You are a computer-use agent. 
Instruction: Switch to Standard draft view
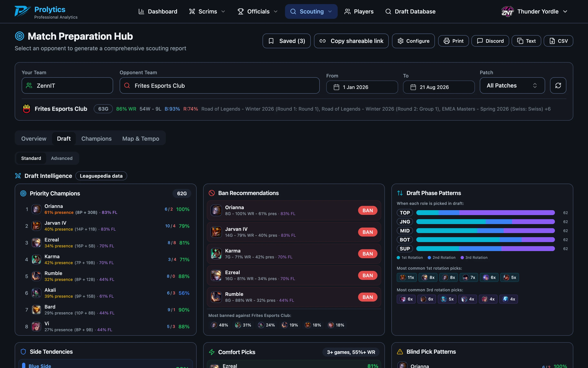[31, 158]
